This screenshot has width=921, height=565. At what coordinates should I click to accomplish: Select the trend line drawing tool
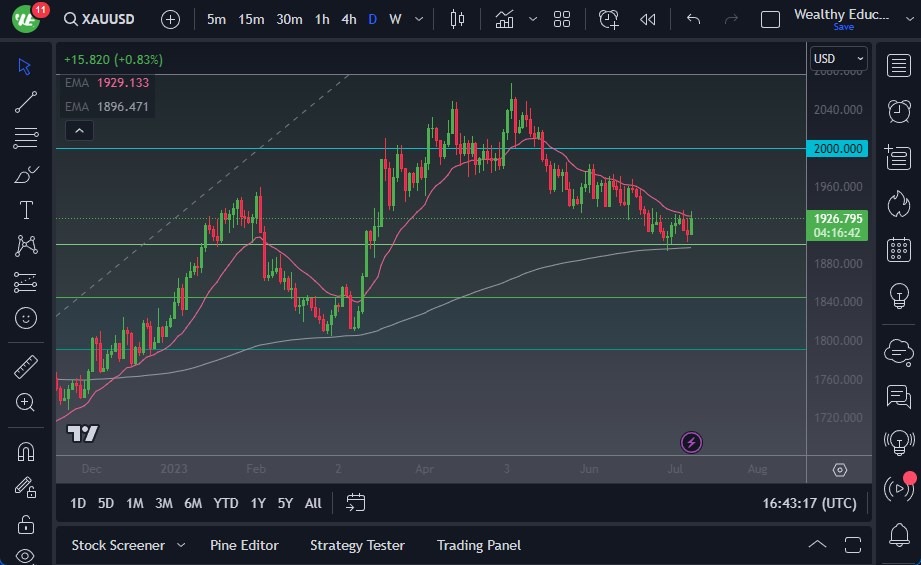26,102
